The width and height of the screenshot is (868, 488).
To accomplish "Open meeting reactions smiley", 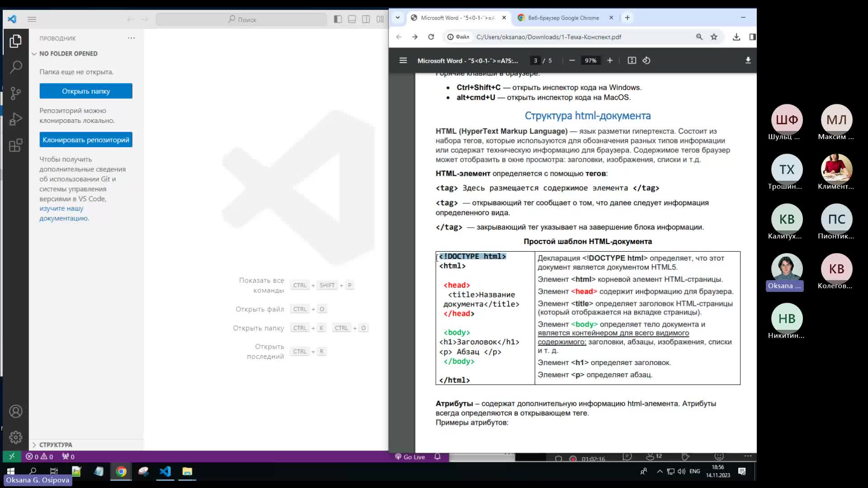I will 719,457.
